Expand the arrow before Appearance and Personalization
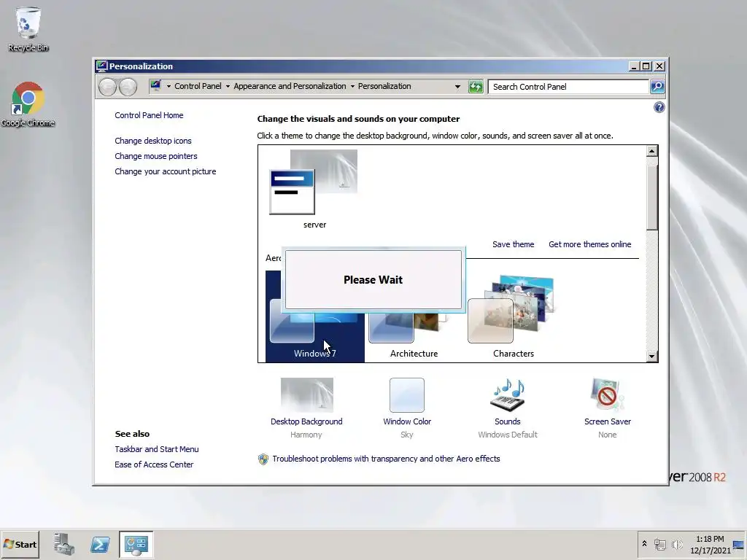The height and width of the screenshot is (560, 747). tap(228, 86)
